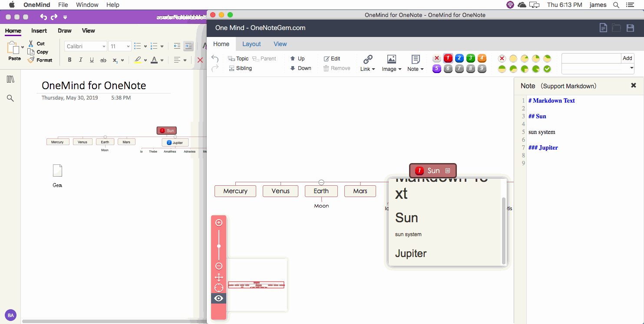This screenshot has width=644, height=324.
Task: Click the tag name input field
Action: click(591, 58)
